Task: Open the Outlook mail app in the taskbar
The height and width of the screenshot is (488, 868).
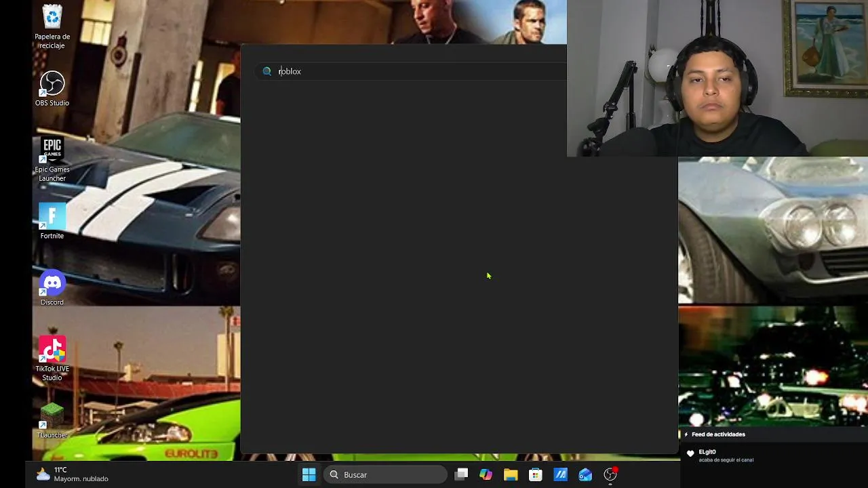Action: coord(585,474)
